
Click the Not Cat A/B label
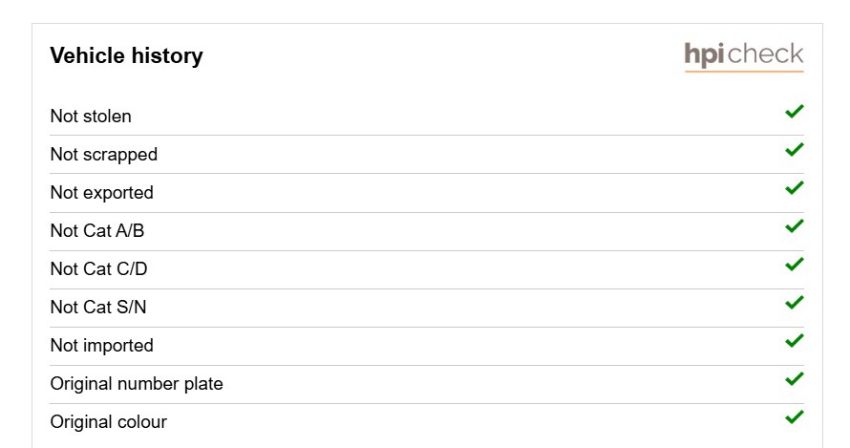tap(97, 231)
